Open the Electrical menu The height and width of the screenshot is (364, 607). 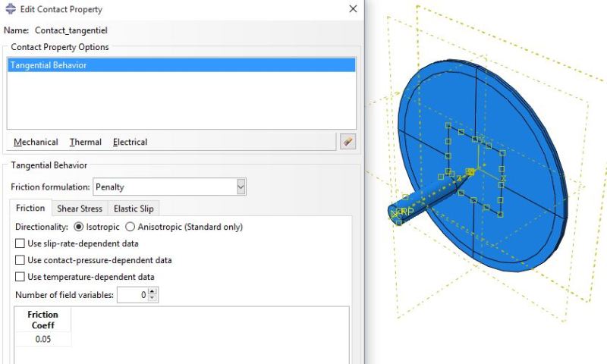pyautogui.click(x=130, y=142)
